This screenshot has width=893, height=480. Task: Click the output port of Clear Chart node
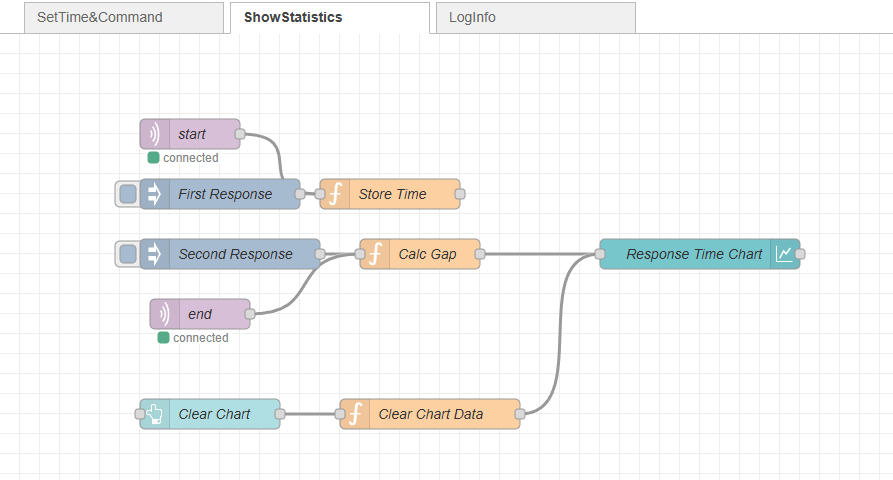(280, 414)
